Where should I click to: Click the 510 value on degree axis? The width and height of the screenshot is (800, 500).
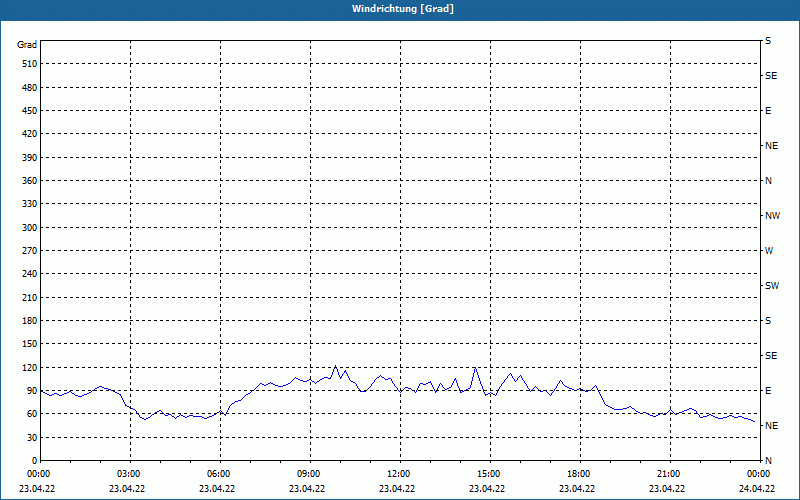tap(30, 64)
